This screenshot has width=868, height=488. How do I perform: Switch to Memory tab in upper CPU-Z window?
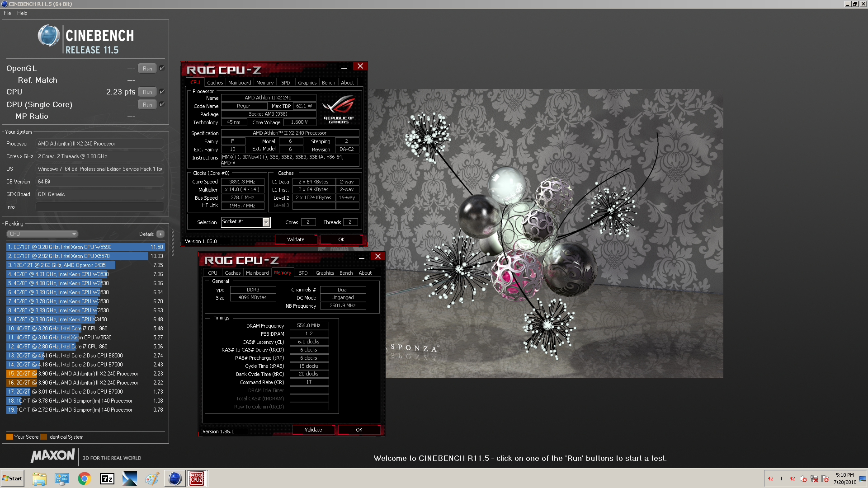point(265,83)
